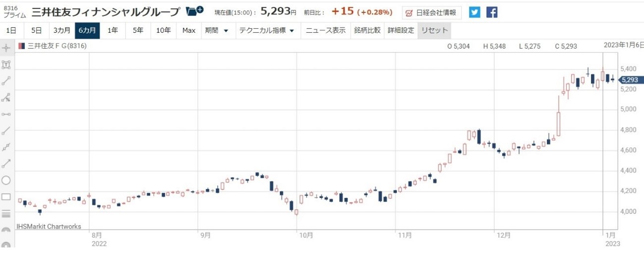Switch chart range to 5年
The height and width of the screenshot is (254, 644).
tap(138, 30)
